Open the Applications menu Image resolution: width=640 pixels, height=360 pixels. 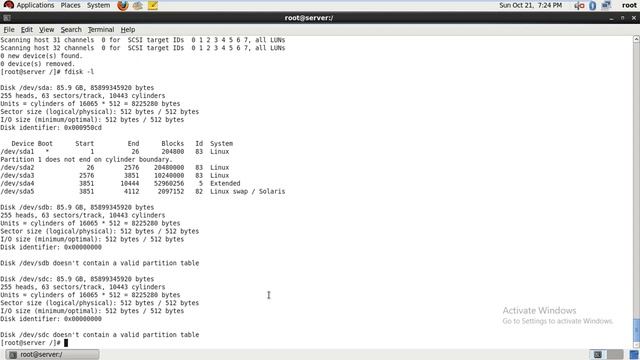tap(35, 5)
